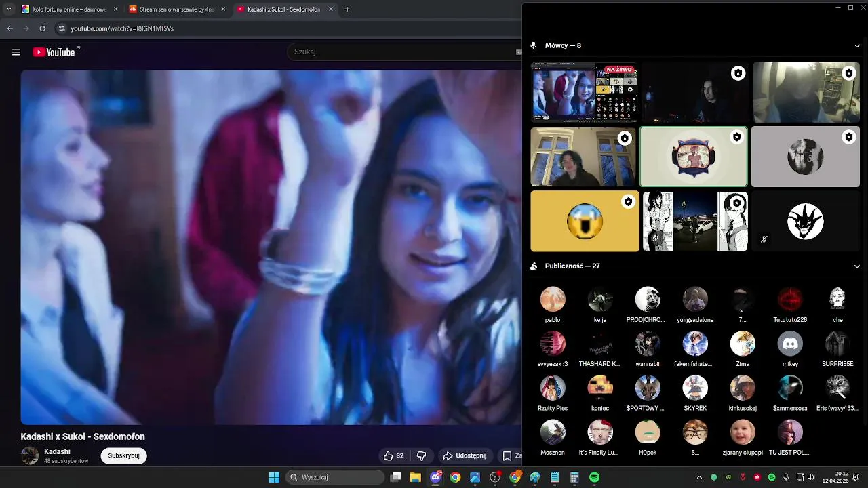
Task: Open Chrome tab search dropdown
Action: [x=8, y=9]
